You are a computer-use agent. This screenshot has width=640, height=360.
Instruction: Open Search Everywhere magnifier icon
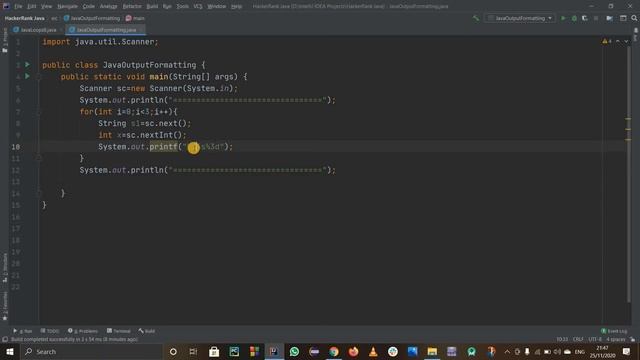tap(634, 18)
